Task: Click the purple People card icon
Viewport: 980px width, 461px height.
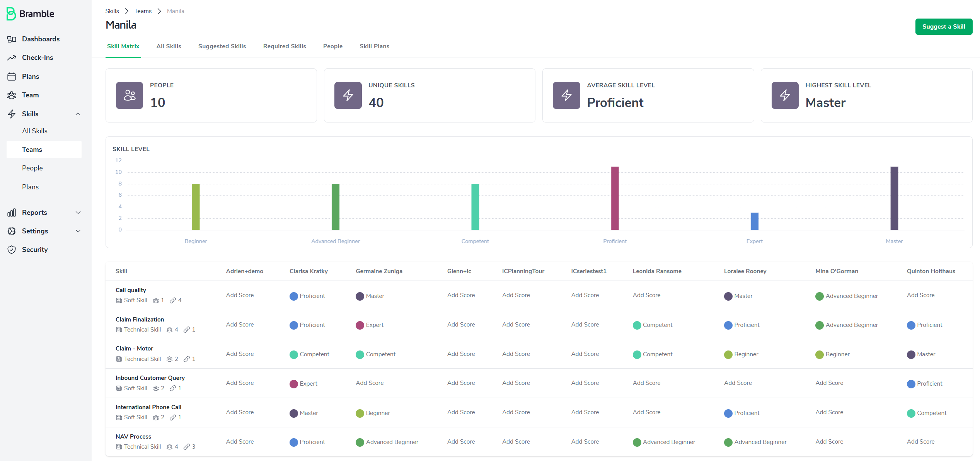Action: tap(130, 95)
